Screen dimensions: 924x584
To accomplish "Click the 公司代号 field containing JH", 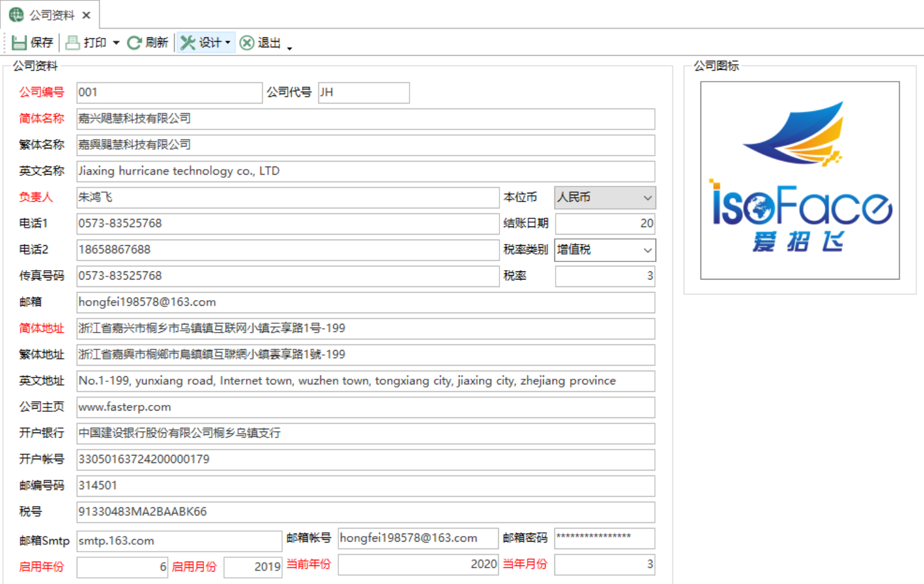I will click(364, 92).
